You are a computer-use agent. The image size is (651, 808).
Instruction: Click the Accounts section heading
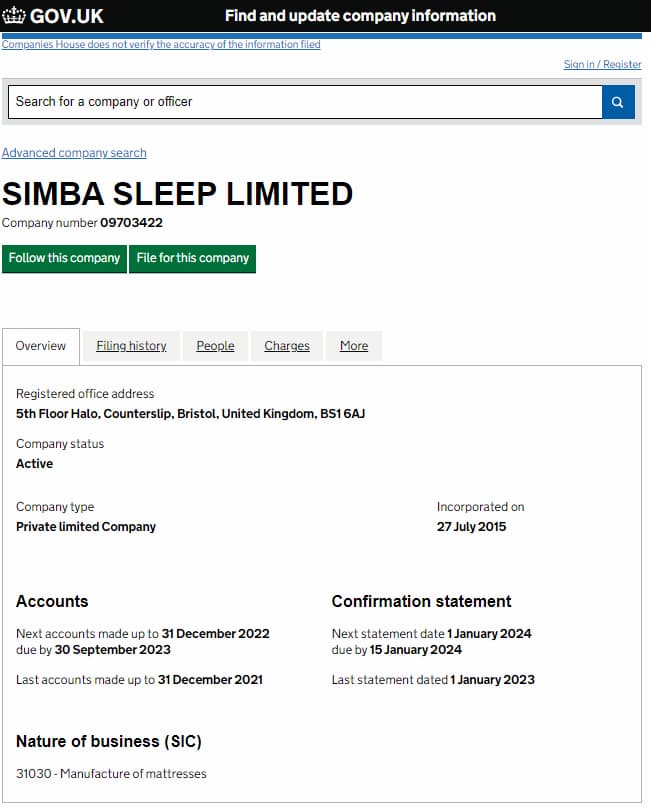52,601
